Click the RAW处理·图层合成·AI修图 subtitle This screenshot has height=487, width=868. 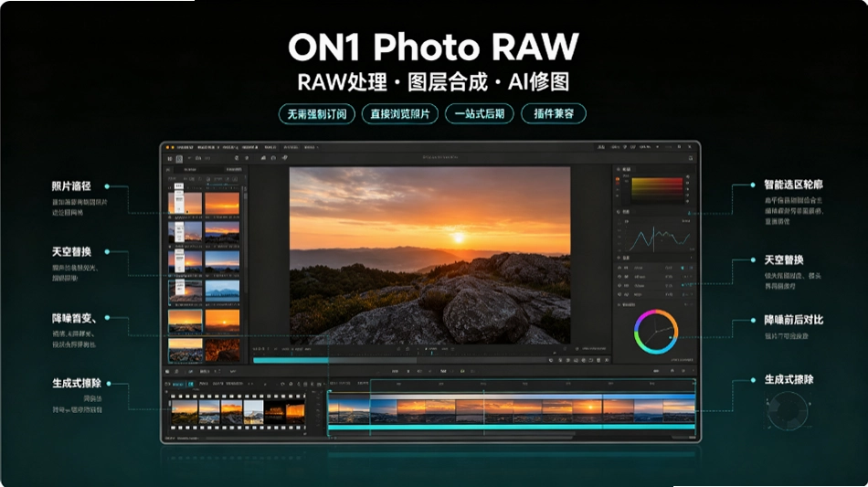pos(433,82)
